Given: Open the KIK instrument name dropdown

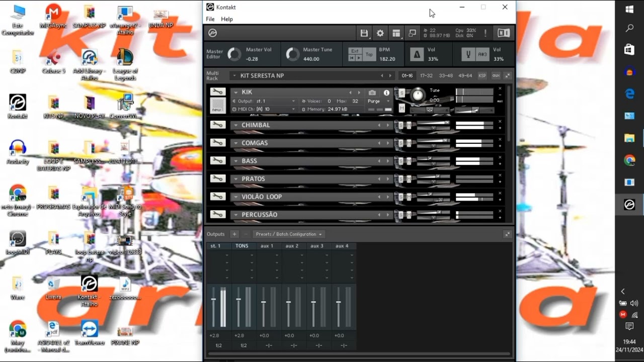Looking at the screenshot, I should 235,93.
